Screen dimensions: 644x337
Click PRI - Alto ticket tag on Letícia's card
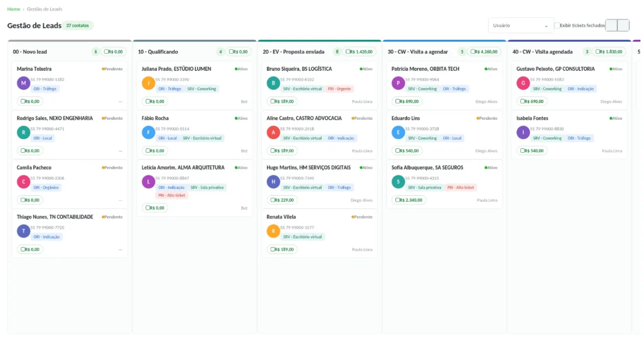tap(172, 195)
